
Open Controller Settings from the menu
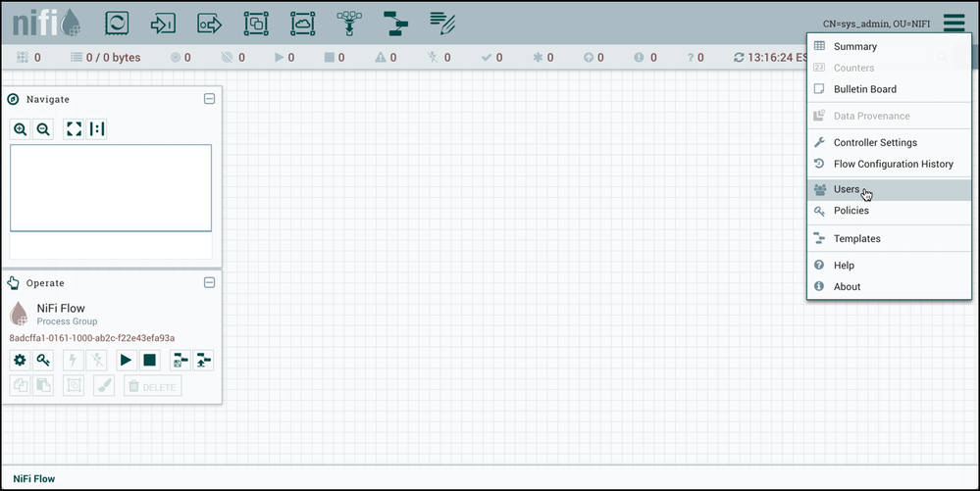(x=890, y=142)
